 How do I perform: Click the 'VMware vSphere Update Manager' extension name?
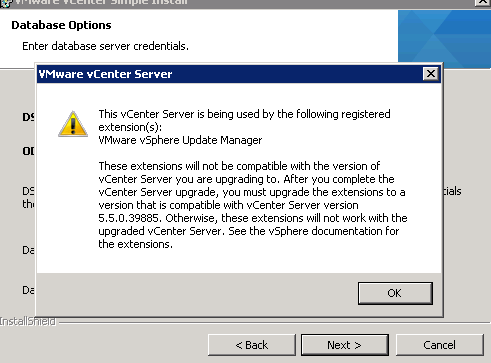coord(180,140)
